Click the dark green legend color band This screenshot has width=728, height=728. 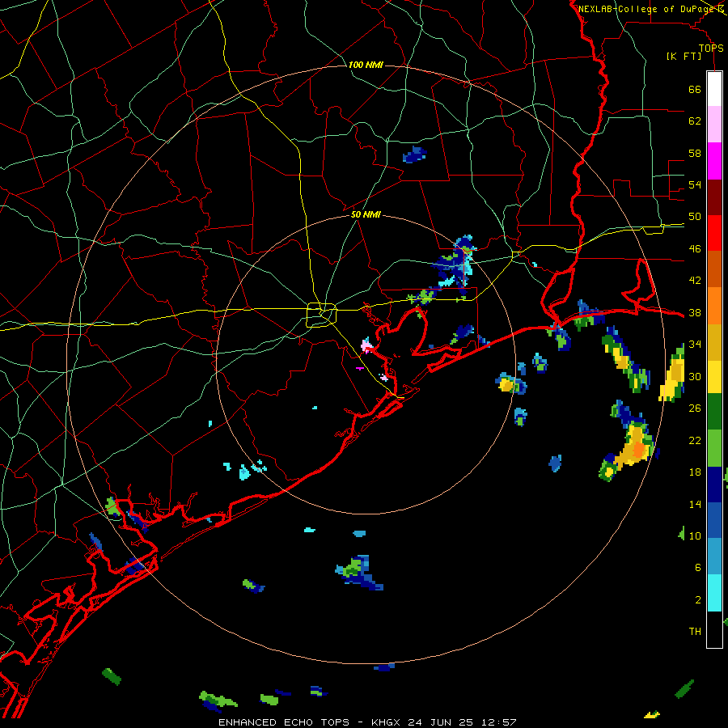click(714, 412)
